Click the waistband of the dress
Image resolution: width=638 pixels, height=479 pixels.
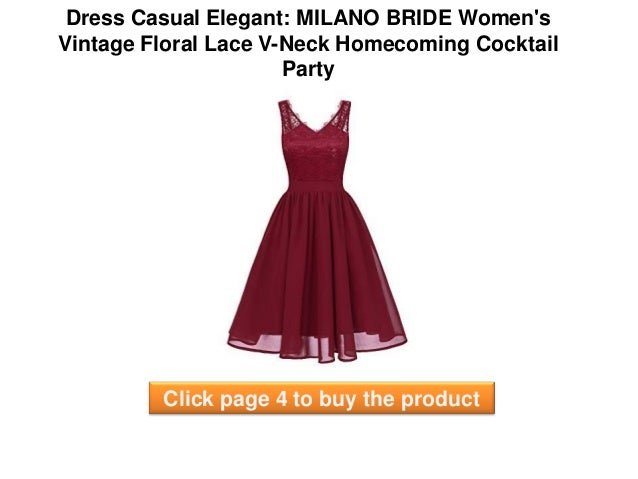tap(316, 186)
